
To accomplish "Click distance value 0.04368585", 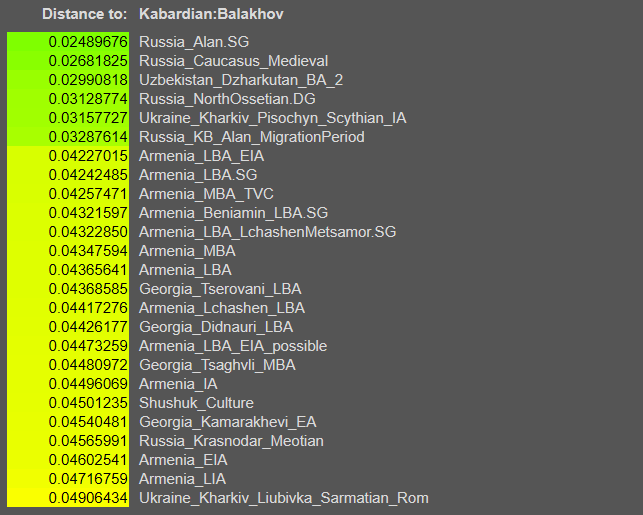I will coord(88,289).
